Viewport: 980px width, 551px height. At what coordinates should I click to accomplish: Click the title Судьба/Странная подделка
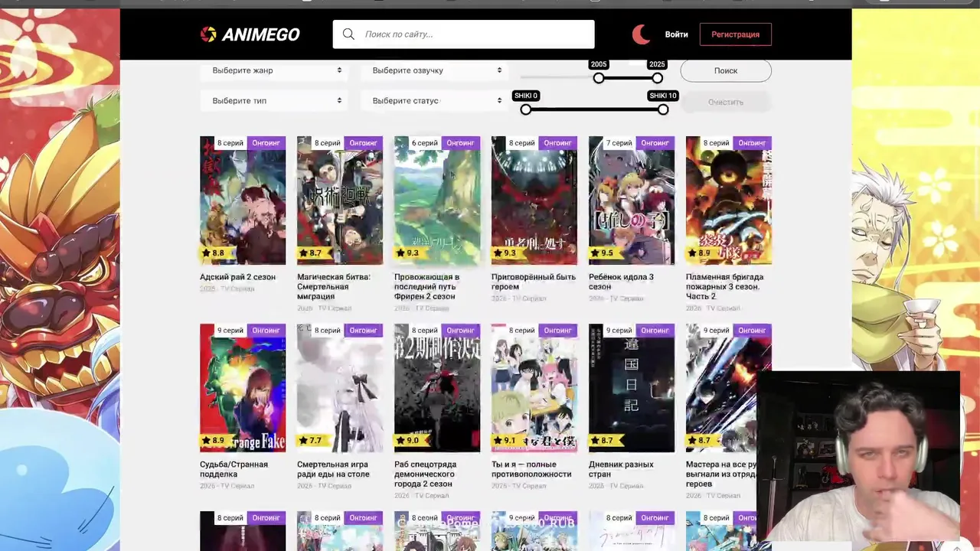pos(234,469)
